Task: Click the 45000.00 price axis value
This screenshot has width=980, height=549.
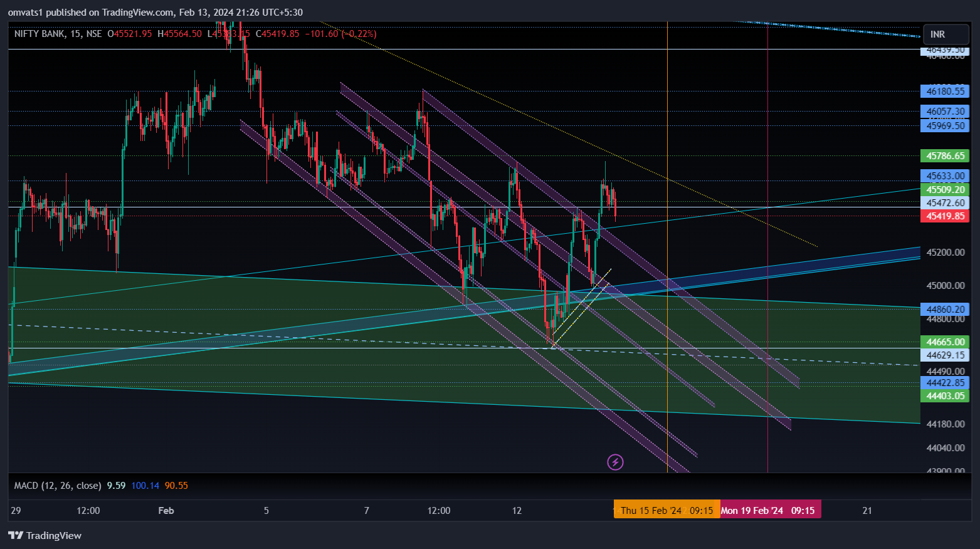Action: [x=946, y=286]
